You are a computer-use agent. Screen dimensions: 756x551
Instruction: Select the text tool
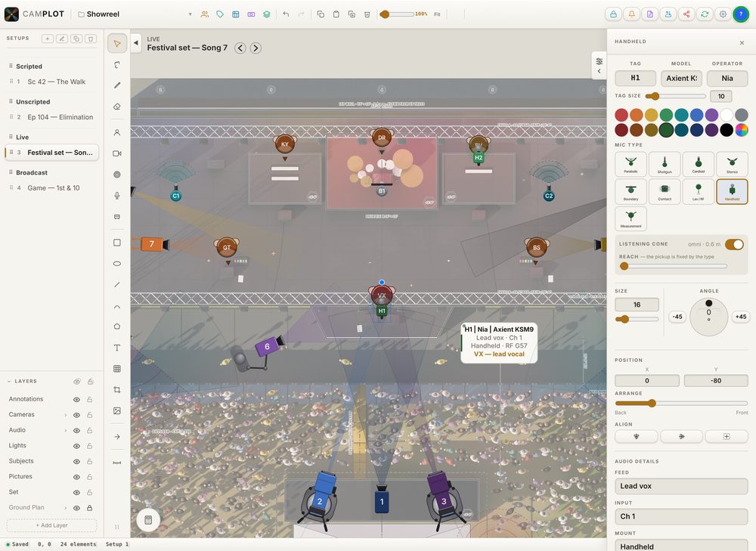tap(117, 348)
